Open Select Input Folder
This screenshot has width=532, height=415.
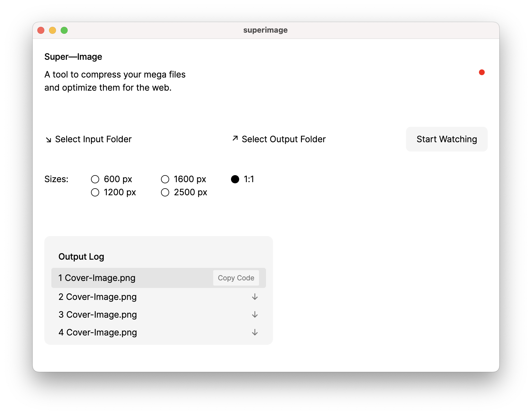93,139
